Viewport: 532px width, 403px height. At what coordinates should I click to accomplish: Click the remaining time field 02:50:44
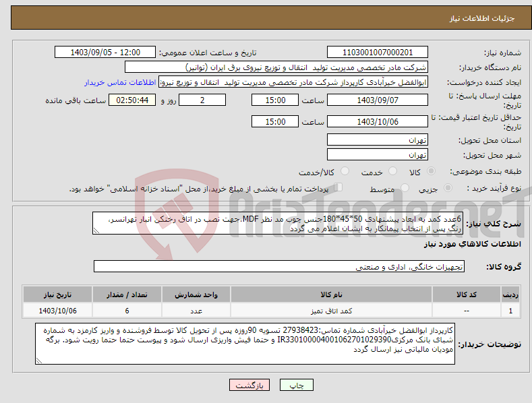(132, 100)
